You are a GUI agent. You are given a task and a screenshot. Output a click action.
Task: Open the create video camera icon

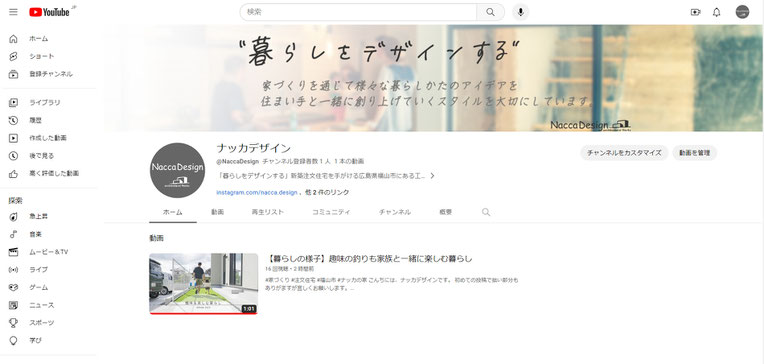coord(695,12)
